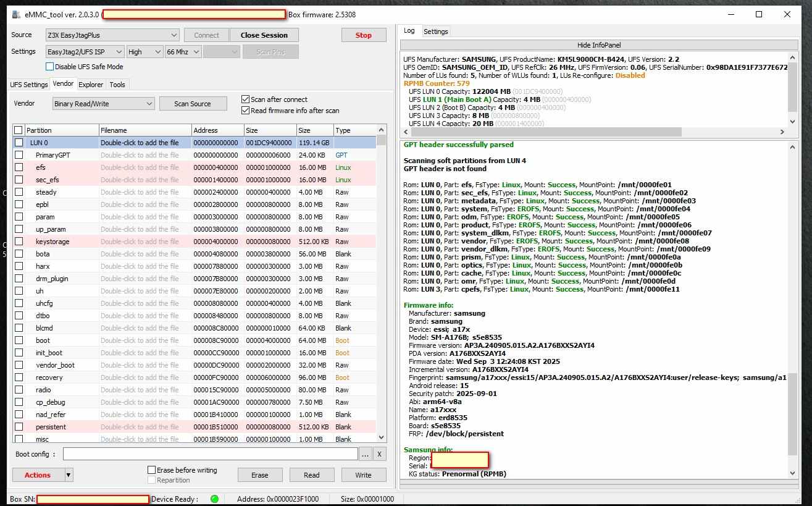Click the partition table scroll-up arrow
812x506 pixels.
tap(382, 130)
